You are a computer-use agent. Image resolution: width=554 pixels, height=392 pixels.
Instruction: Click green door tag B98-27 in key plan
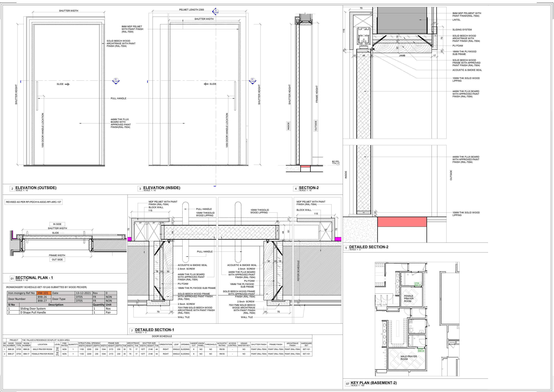(x=417, y=284)
